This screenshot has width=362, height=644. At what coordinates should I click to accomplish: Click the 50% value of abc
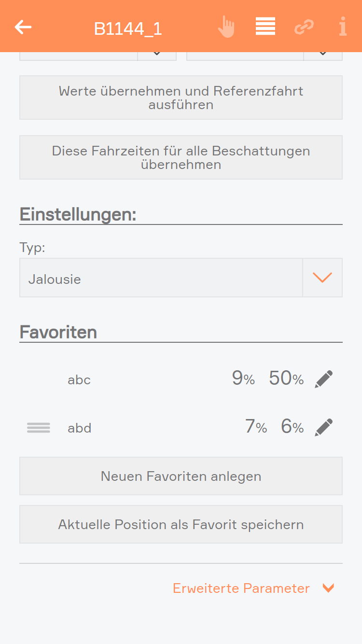(x=286, y=379)
